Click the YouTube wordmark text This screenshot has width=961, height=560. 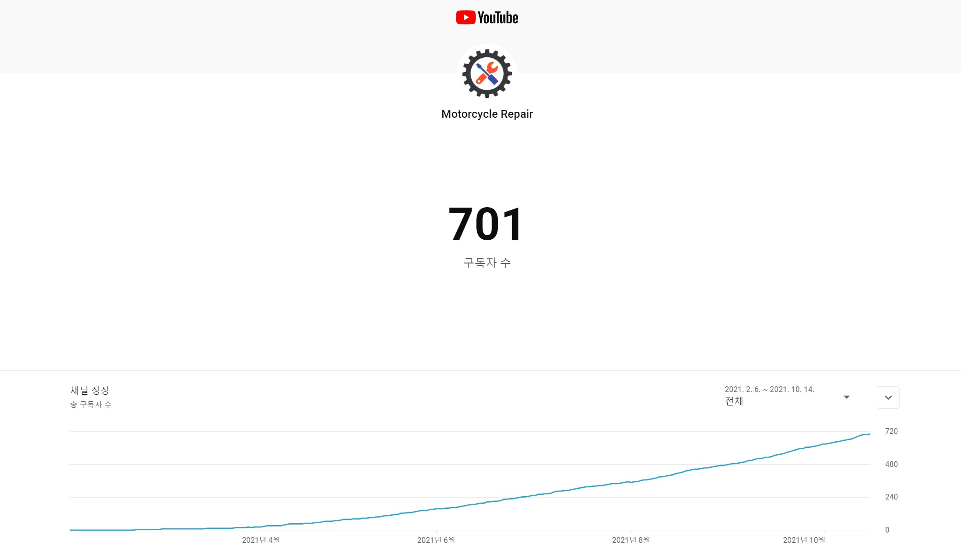pos(498,18)
